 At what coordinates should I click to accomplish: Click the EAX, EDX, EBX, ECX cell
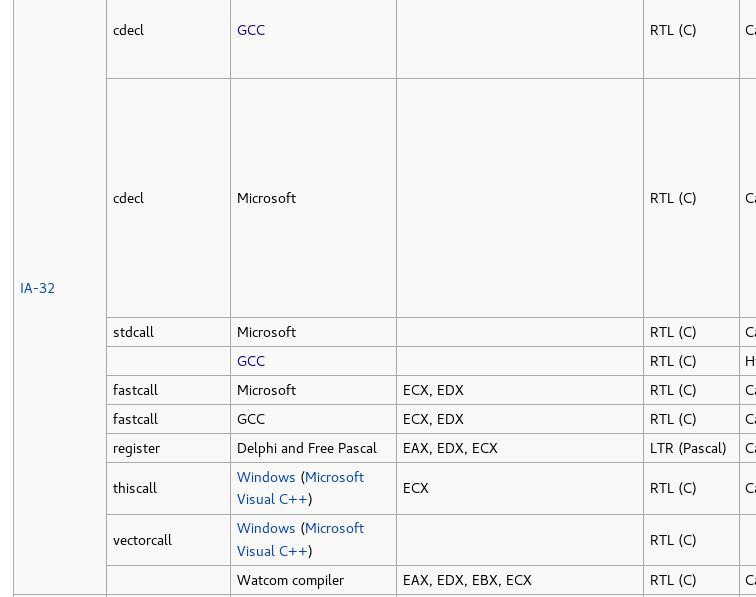[467, 580]
